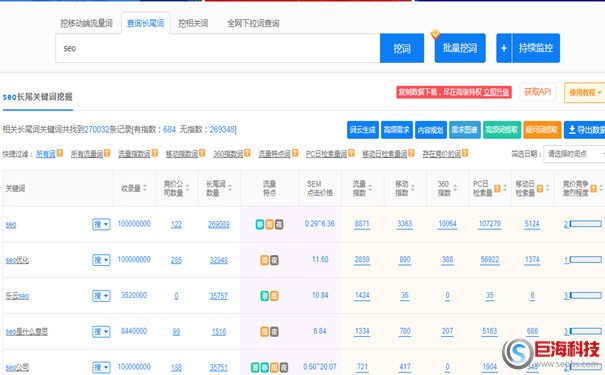Click the plus icon on 持续监控 button
605x375 pixels.
504,48
